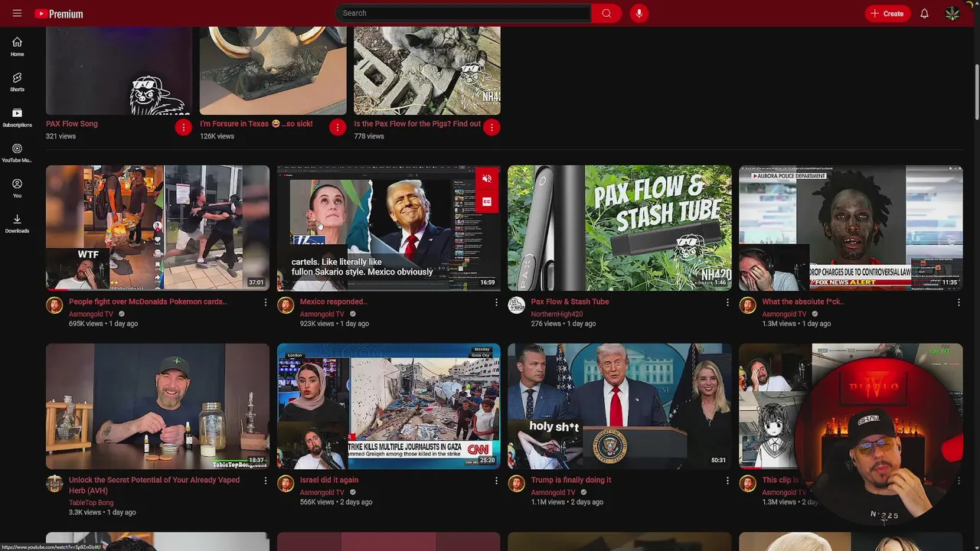Open options for Is the Pax Flow for the Pigs short
The image size is (980, 551).
[x=492, y=128]
